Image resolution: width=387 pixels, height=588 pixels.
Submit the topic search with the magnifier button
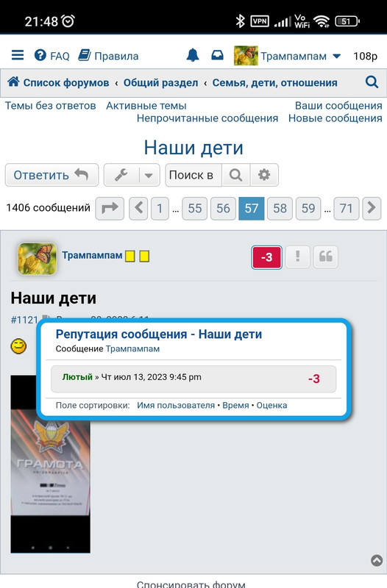coord(235,175)
